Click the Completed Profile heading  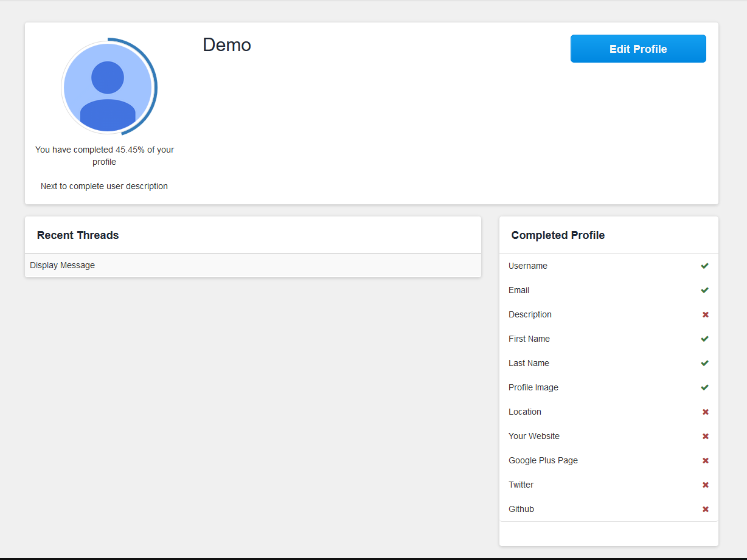pos(558,235)
